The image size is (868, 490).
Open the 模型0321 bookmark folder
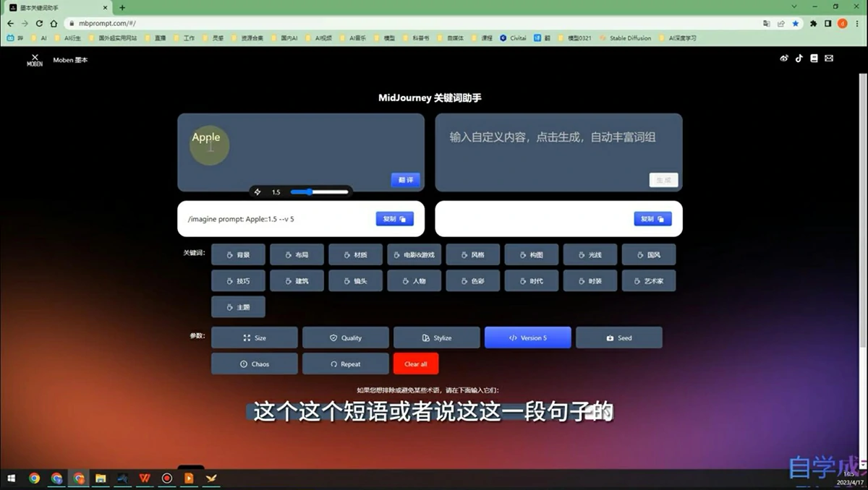pos(574,38)
